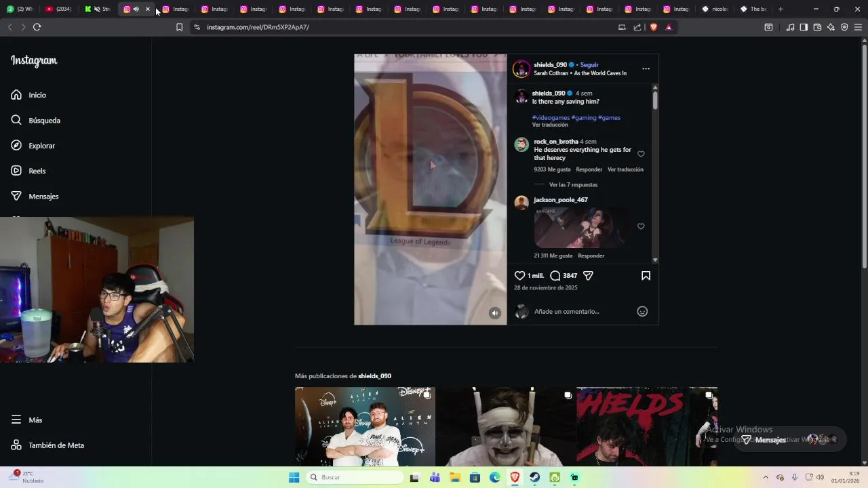The width and height of the screenshot is (868, 488).
Task: Switch to the WhatsApp (2) tab
Action: [x=20, y=9]
